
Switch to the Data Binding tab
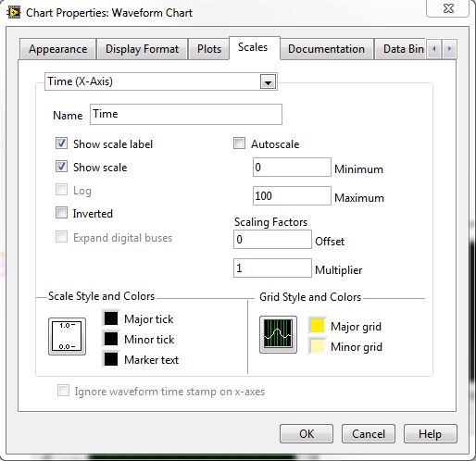coord(400,49)
